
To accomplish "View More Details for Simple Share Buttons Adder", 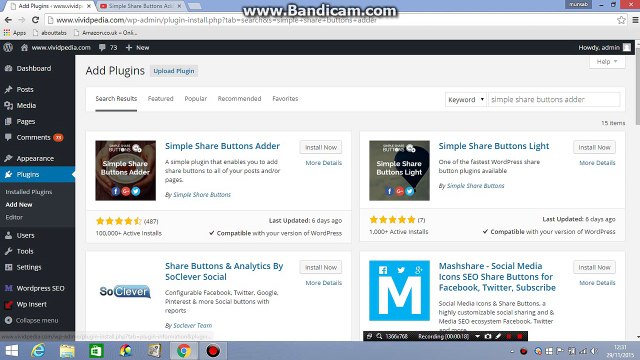I will [x=324, y=163].
